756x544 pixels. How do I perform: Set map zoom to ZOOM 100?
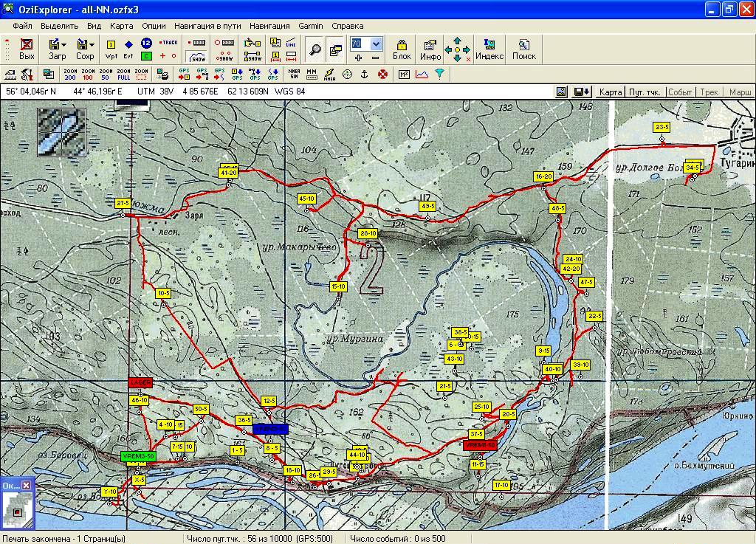click(x=88, y=74)
